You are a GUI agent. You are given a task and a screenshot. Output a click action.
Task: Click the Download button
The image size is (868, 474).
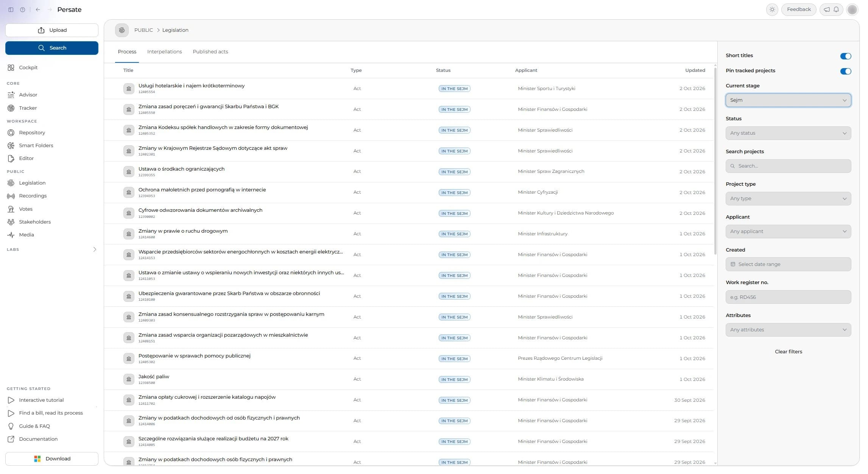tap(52, 459)
